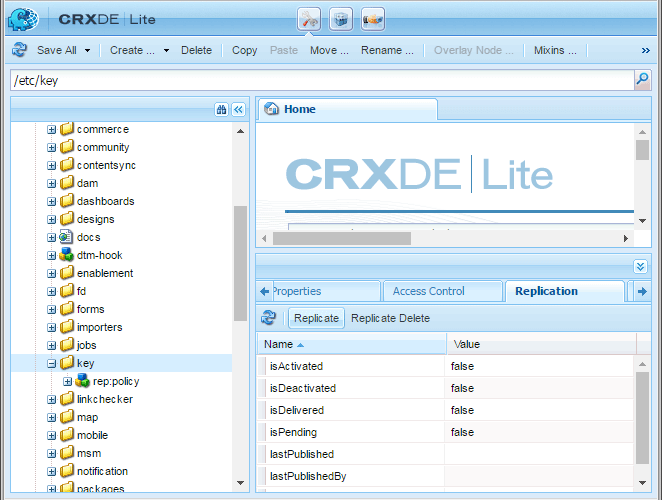This screenshot has height=500, width=662.
Task: Click the Value column header
Action: tap(541, 344)
